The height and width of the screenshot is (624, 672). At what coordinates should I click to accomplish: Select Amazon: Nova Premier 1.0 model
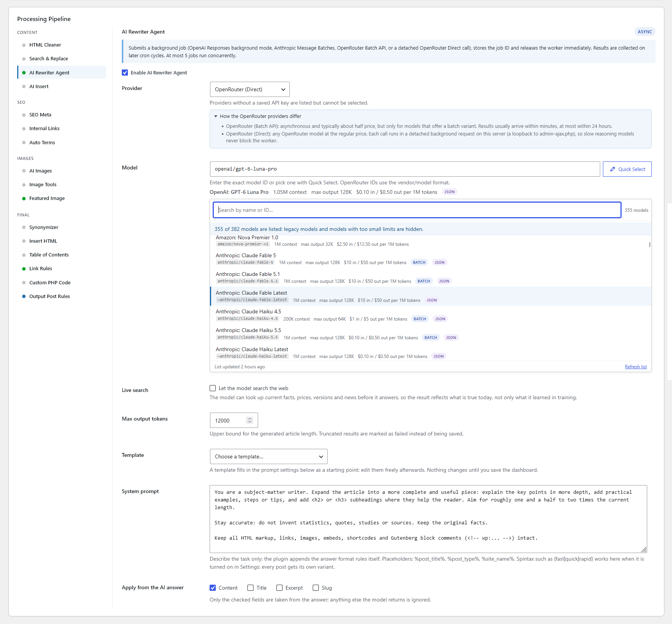point(430,241)
